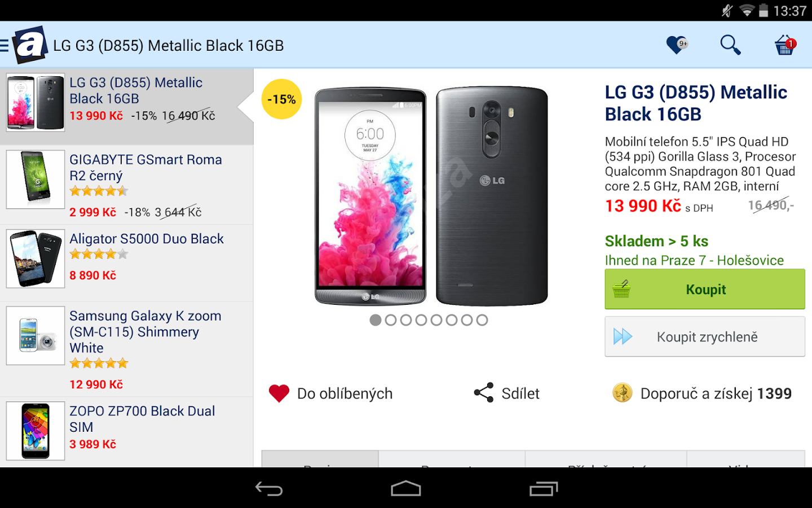Choose Koupit zrychleně quick-buy button
Viewport: 812px width, 508px height.
point(705,336)
